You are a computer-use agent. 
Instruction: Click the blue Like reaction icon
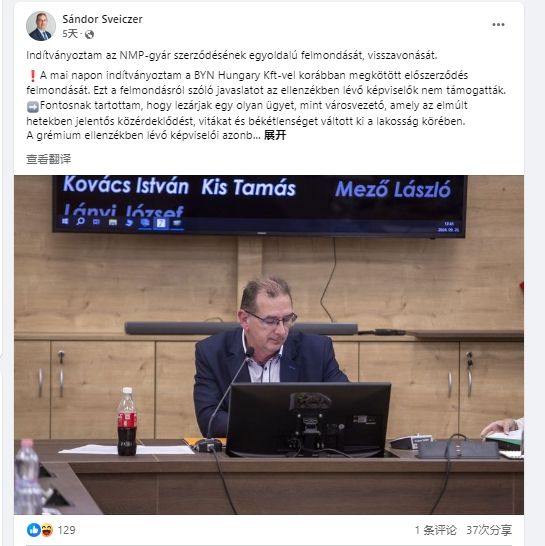tap(33, 530)
